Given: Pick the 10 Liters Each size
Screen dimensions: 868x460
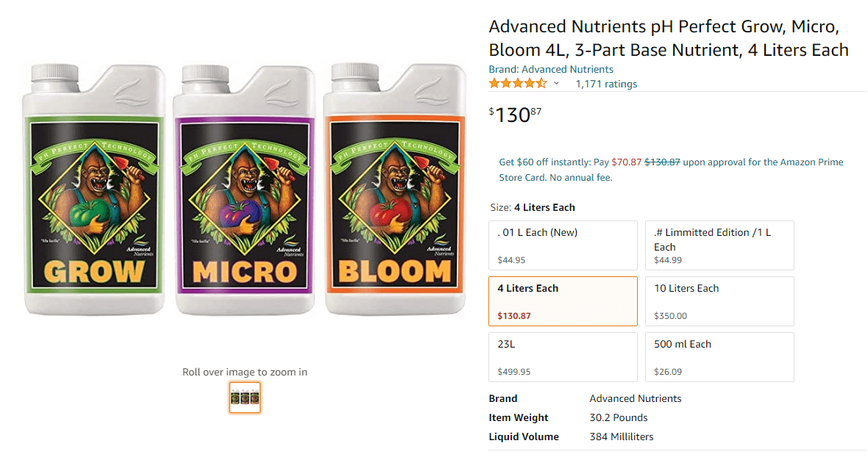Looking at the screenshot, I should (719, 301).
